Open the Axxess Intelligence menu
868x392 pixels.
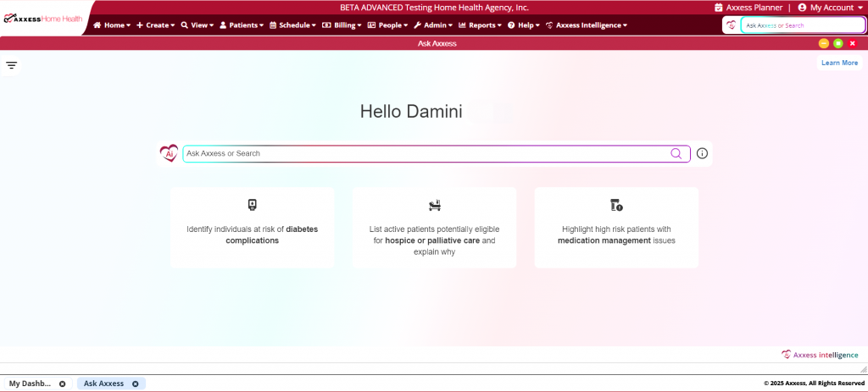point(587,25)
